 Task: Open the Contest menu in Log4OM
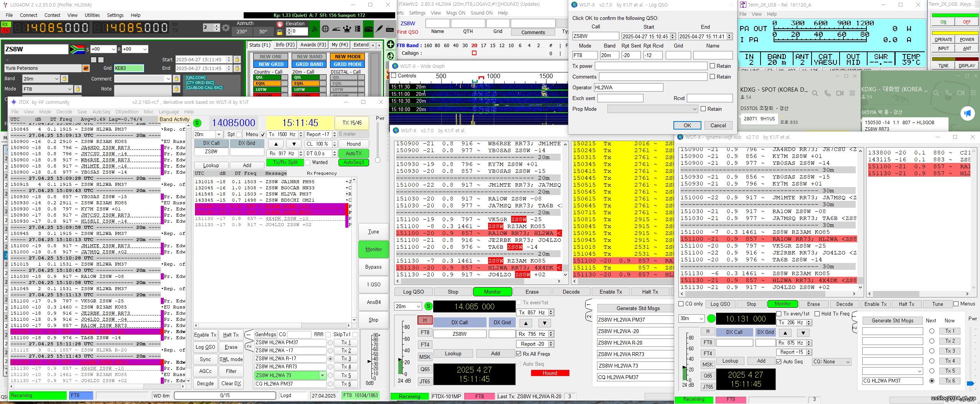(52, 15)
